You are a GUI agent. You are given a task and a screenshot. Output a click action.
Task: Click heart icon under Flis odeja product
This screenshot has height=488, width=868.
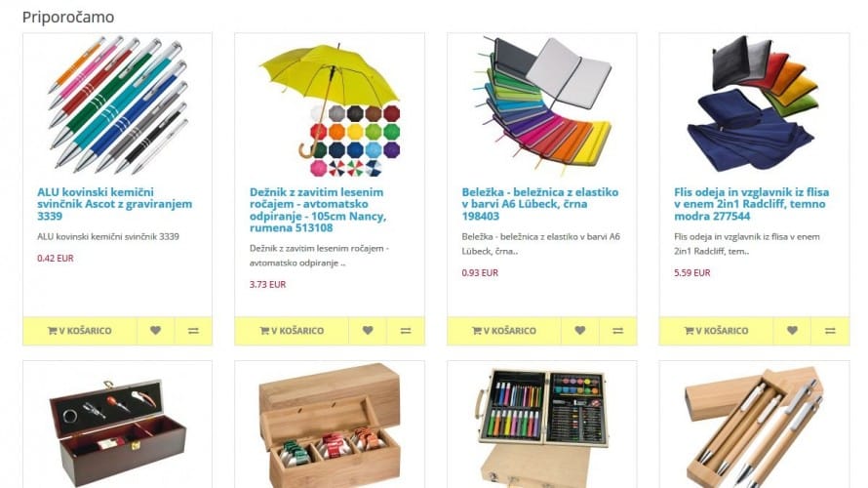[792, 331]
